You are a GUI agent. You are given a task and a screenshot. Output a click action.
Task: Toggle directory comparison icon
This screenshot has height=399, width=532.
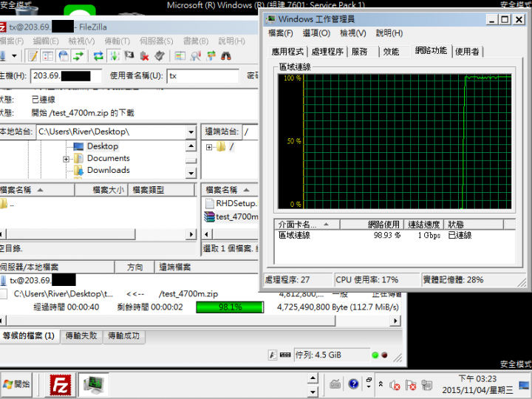[195, 55]
